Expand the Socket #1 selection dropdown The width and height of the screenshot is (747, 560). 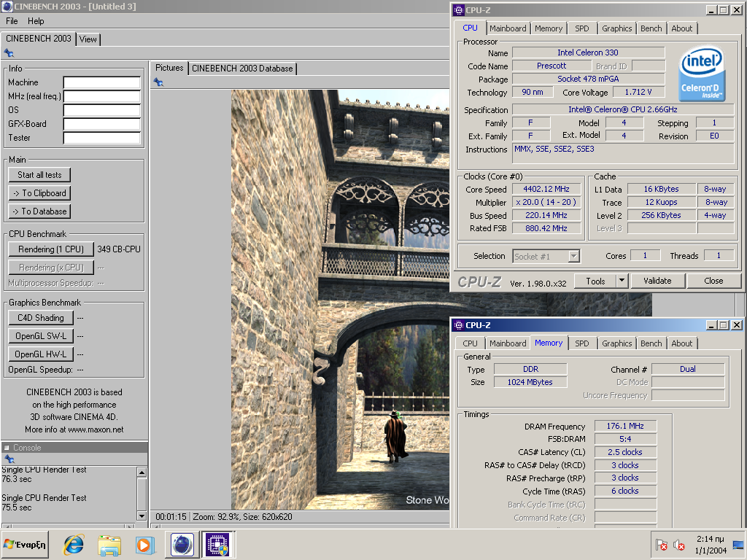click(x=574, y=256)
